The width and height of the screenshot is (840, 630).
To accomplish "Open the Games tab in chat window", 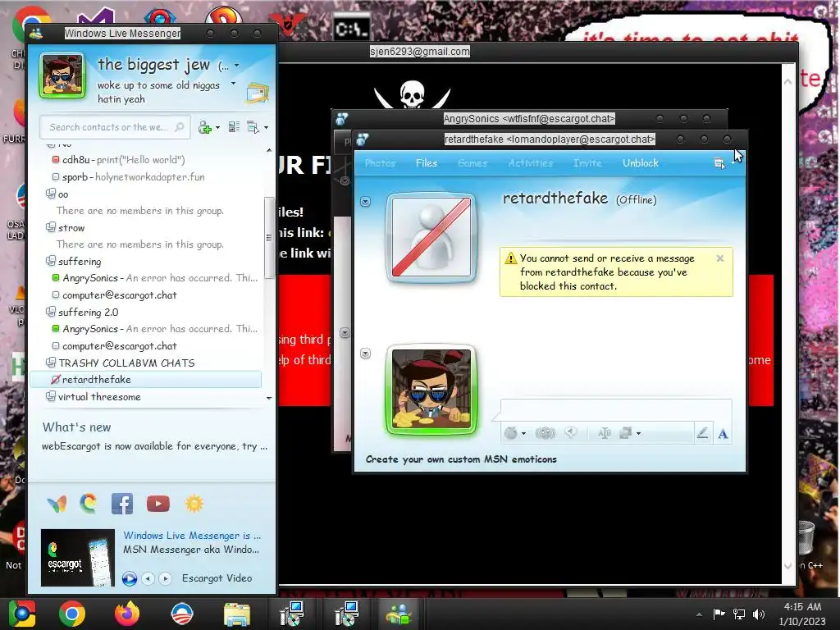I will pos(472,163).
